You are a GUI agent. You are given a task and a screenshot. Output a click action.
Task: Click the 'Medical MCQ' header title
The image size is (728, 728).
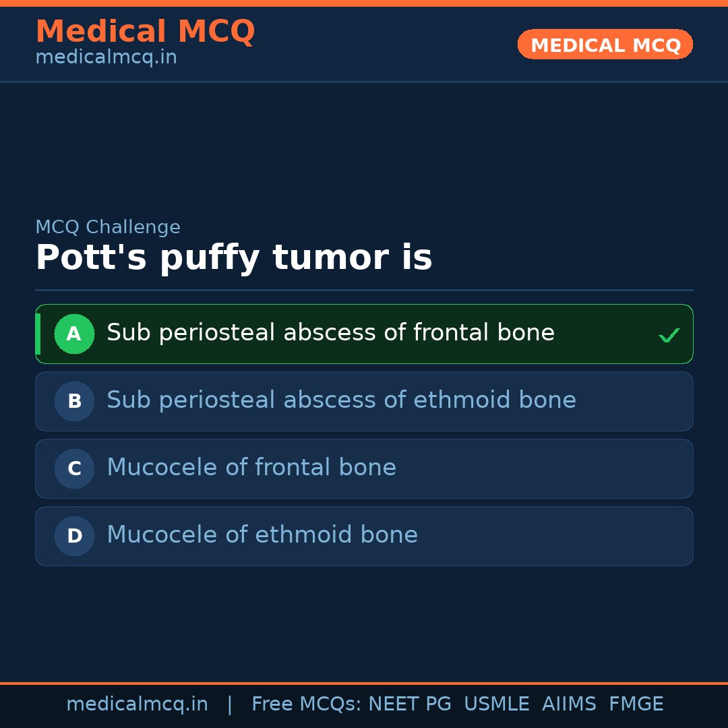click(145, 32)
